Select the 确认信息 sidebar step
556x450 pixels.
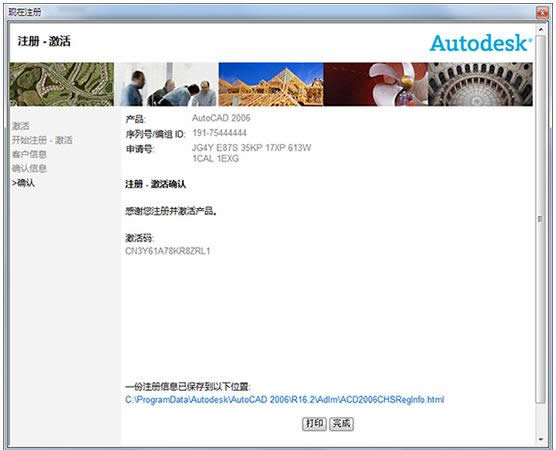click(29, 168)
